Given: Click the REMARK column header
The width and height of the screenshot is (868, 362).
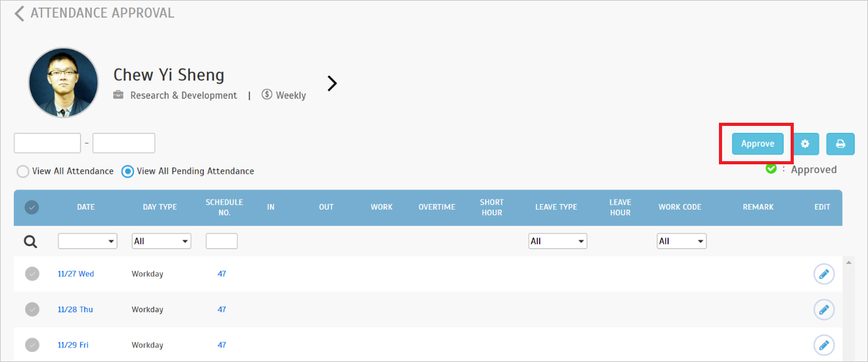Looking at the screenshot, I should pos(758,207).
